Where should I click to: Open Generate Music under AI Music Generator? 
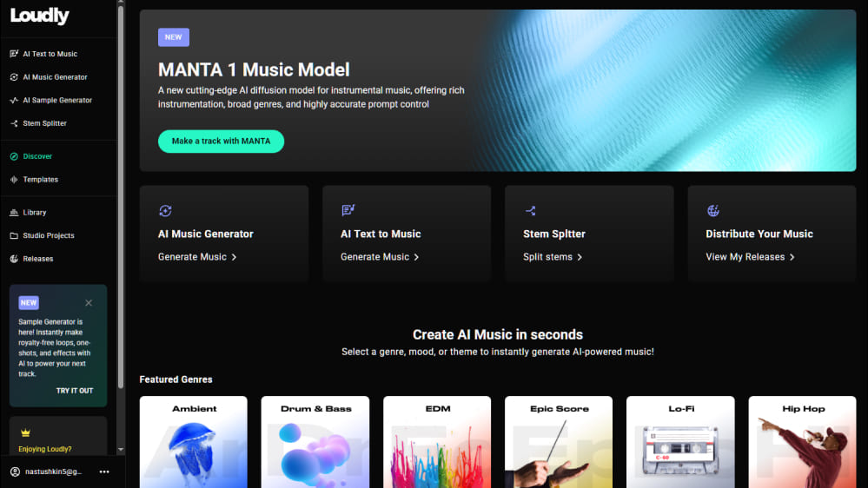[x=197, y=257]
